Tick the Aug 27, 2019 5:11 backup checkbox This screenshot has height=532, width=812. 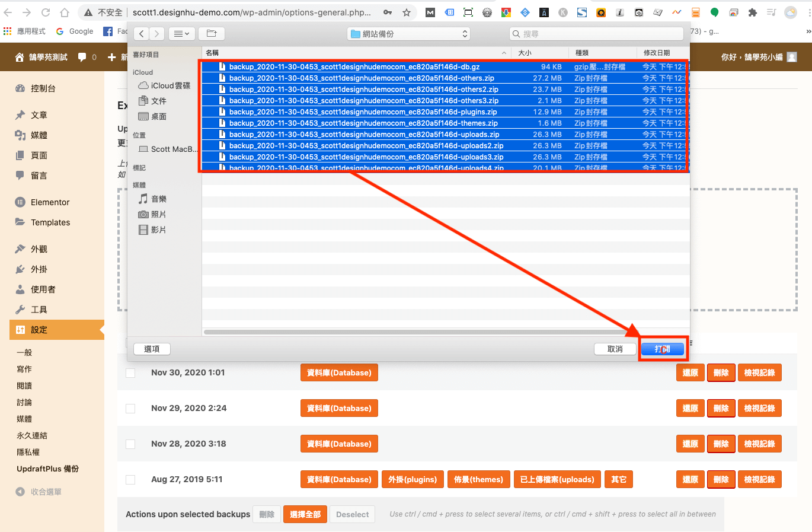click(130, 480)
